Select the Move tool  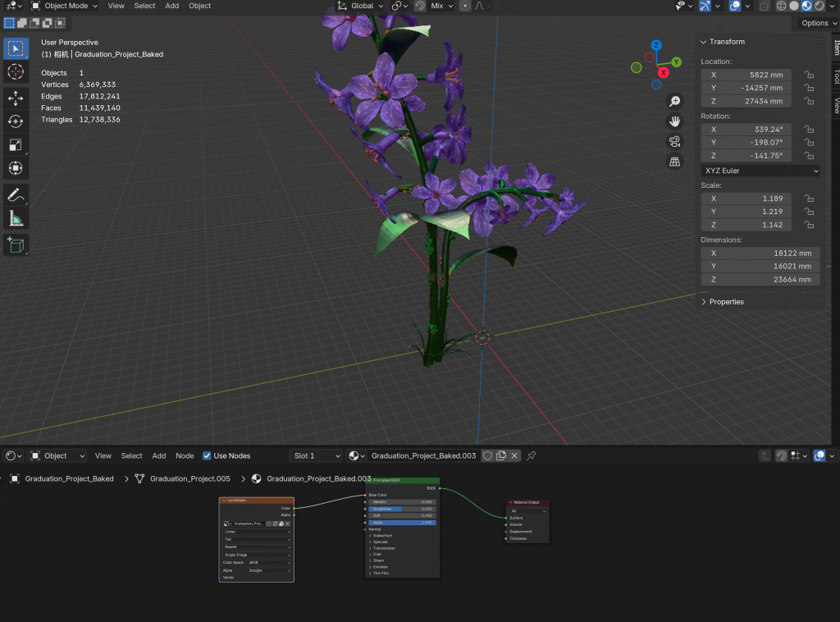tap(16, 98)
